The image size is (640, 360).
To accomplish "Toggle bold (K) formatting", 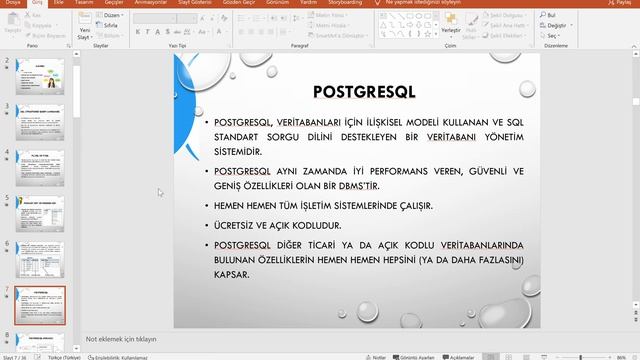I will click(138, 32).
